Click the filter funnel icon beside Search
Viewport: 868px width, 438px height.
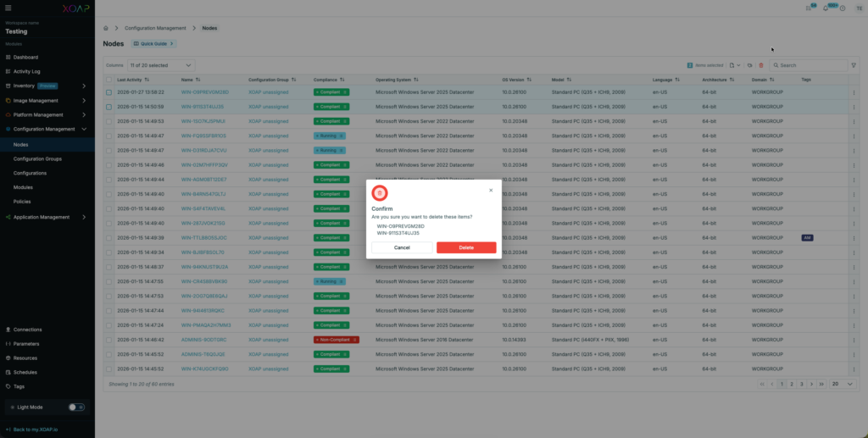point(854,65)
